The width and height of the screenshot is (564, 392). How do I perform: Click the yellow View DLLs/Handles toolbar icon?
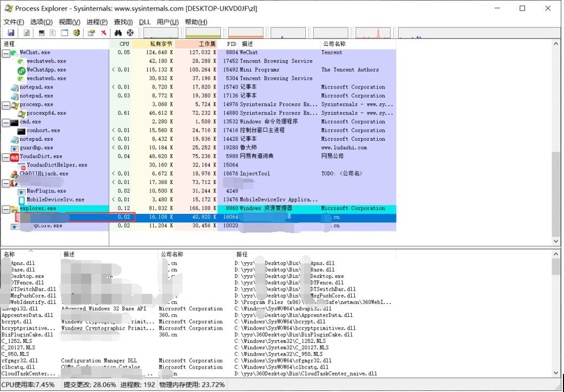click(x=76, y=33)
